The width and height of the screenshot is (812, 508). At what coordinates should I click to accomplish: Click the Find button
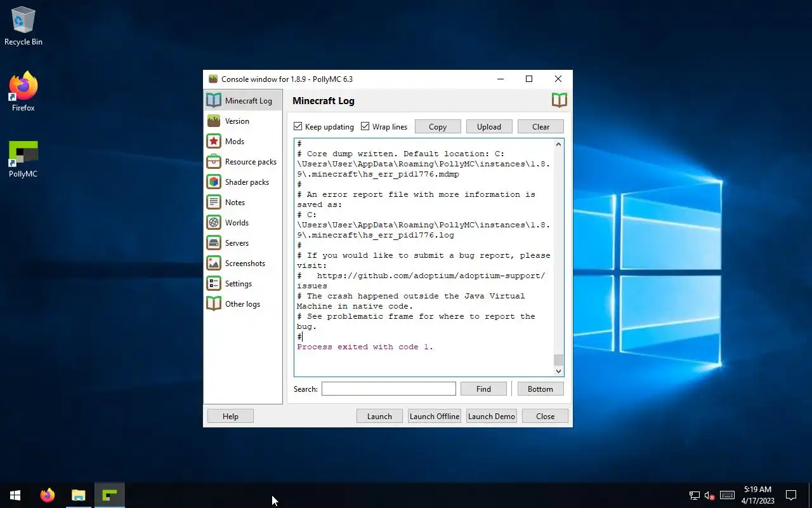483,389
